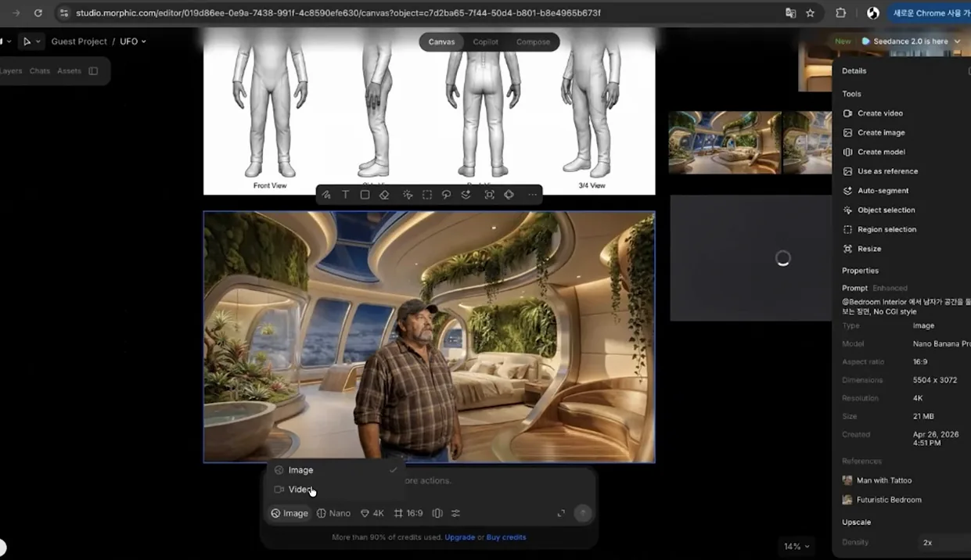Click the Create video tool
Viewport: 971px width, 560px height.
click(872, 113)
